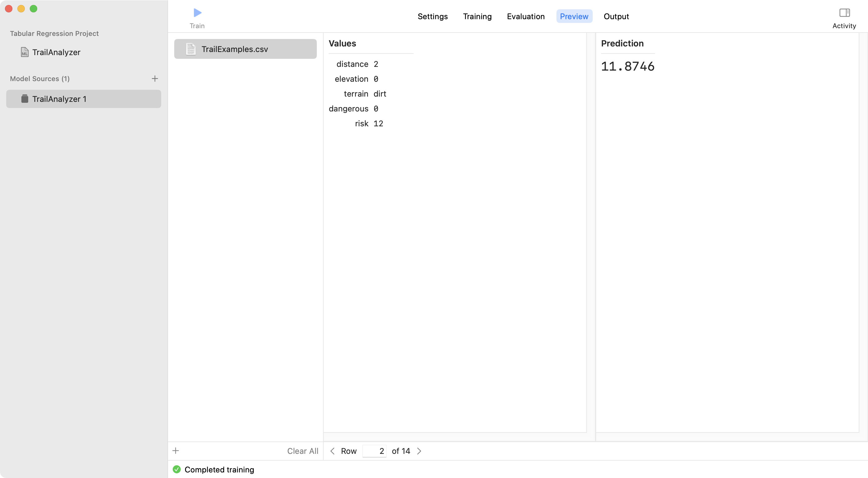Click the Clear All button
868x478 pixels.
(x=302, y=451)
